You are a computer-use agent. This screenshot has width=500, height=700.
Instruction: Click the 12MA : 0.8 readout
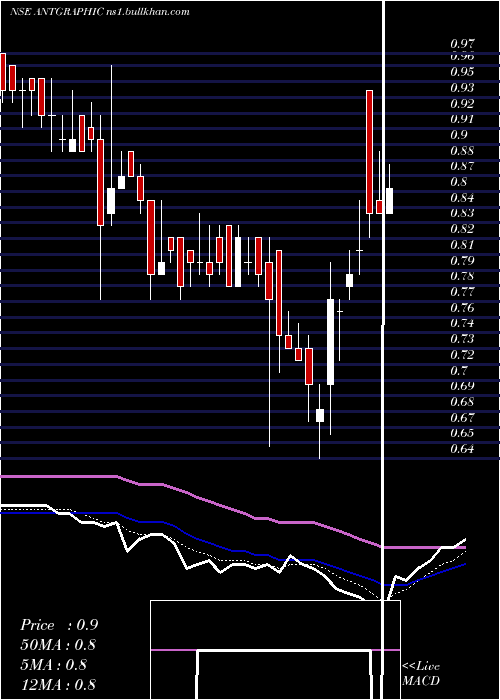pyautogui.click(x=58, y=685)
